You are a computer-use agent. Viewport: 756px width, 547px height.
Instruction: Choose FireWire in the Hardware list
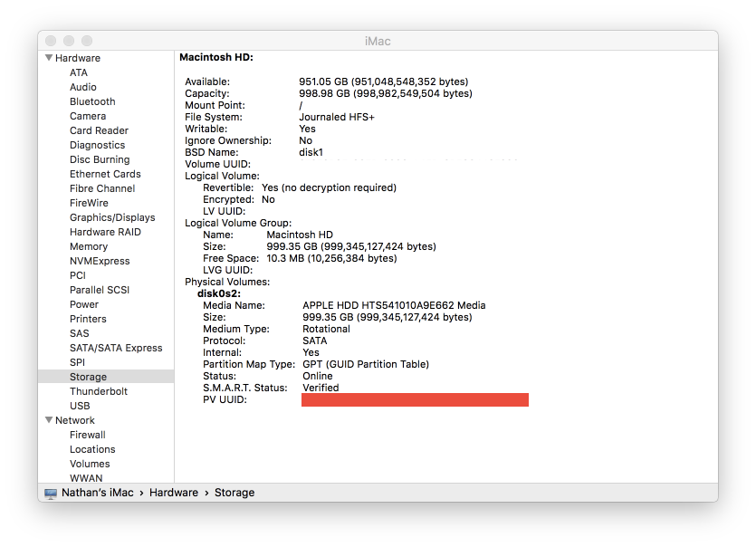point(89,203)
